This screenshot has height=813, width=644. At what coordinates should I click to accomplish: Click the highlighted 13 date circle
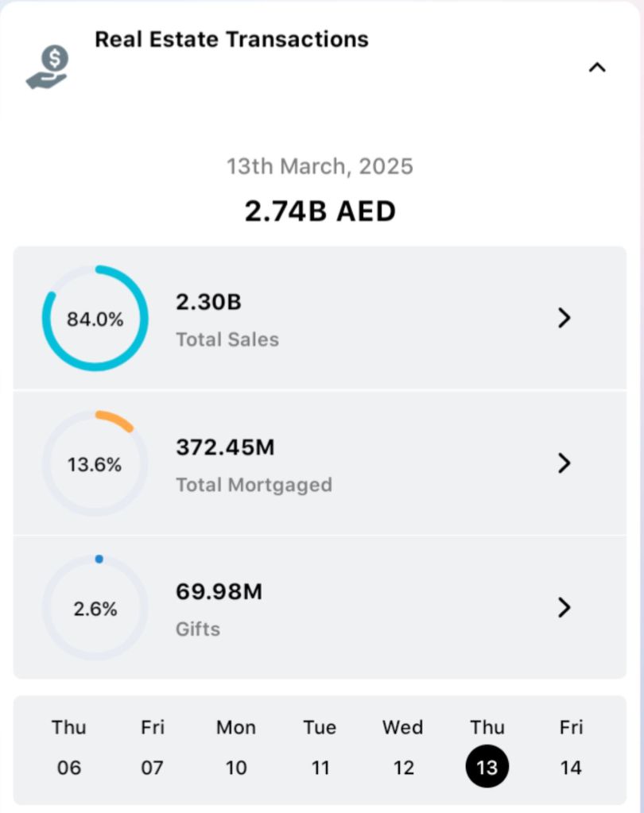coord(487,768)
